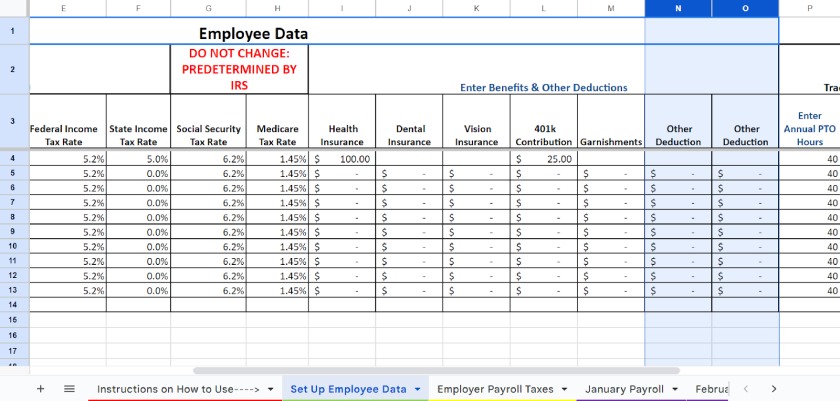Viewport: 840px width, 401px height.
Task: Click the 0.0% state tax cell in row 13
Action: [x=138, y=291]
